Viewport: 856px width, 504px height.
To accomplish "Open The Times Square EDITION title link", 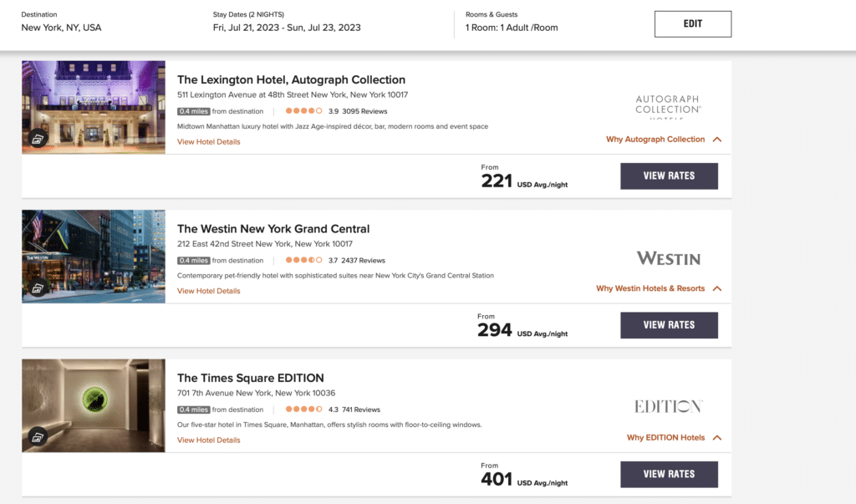I will (251, 378).
